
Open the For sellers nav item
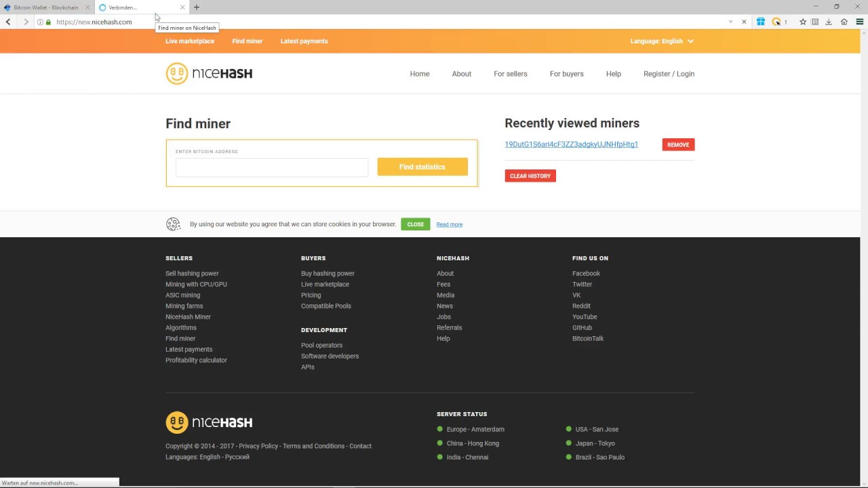coord(511,74)
